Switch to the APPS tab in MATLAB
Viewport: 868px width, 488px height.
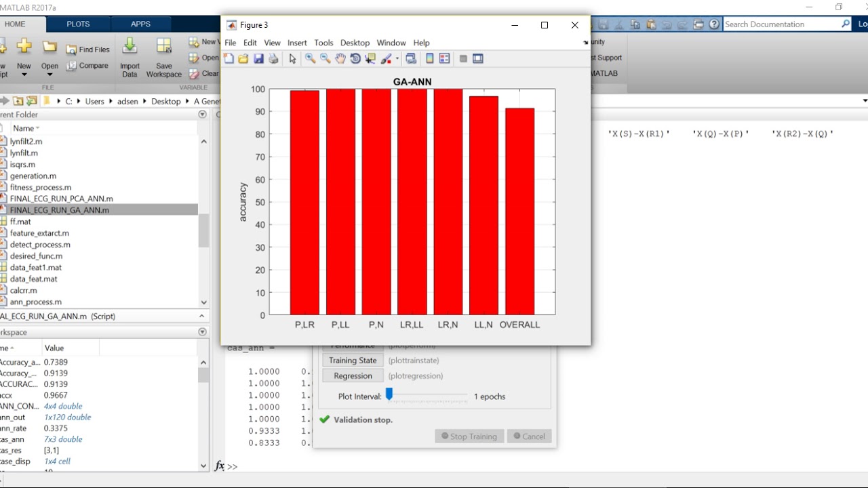[x=140, y=24]
